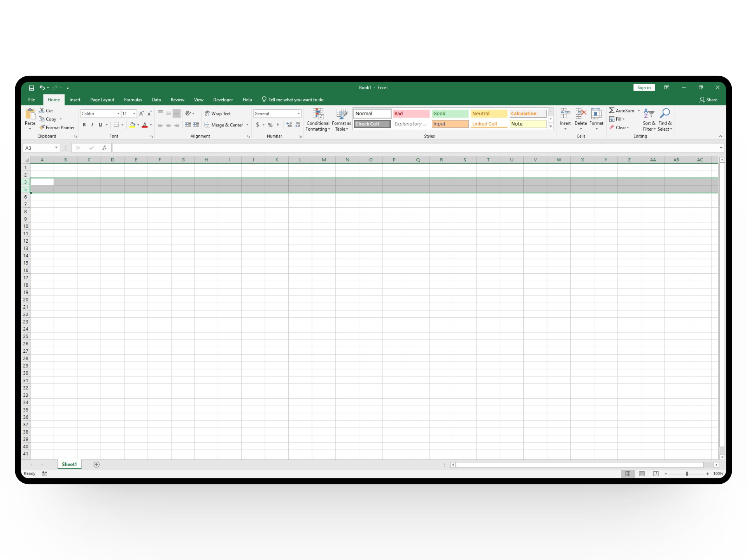Open the Page Layout tab
Viewport: 747px width, 560px height.
[102, 100]
